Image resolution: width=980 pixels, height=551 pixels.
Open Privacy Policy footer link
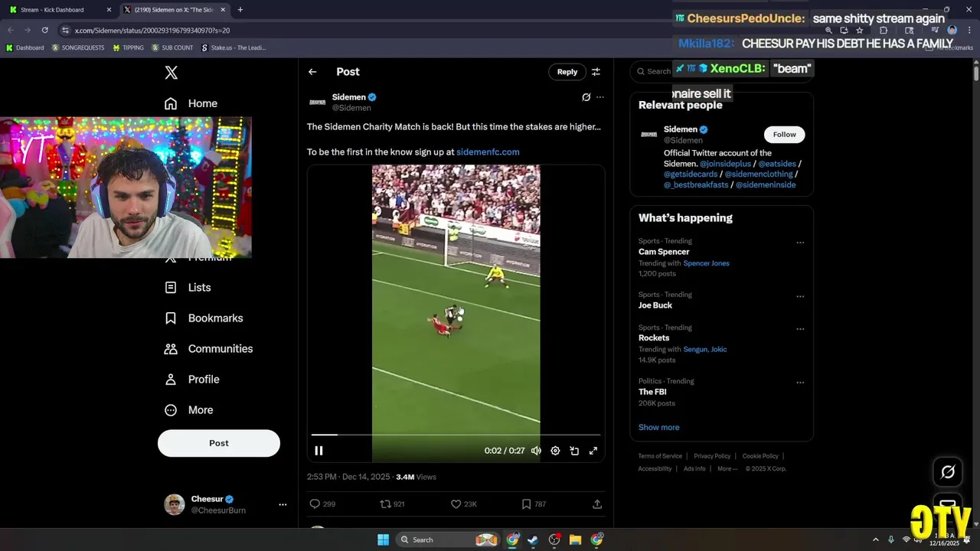pyautogui.click(x=712, y=456)
